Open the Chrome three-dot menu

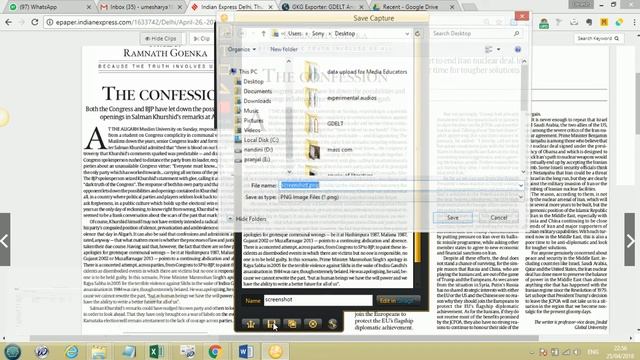click(634, 22)
